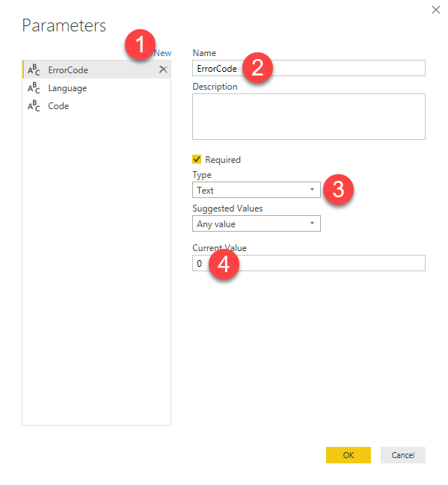Click the red numbered badge 2
This screenshot has width=448, height=485.
[257, 67]
